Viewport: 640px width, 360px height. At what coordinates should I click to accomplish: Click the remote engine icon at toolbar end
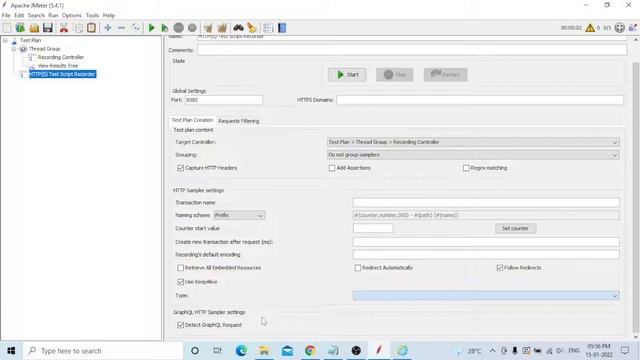click(x=633, y=28)
